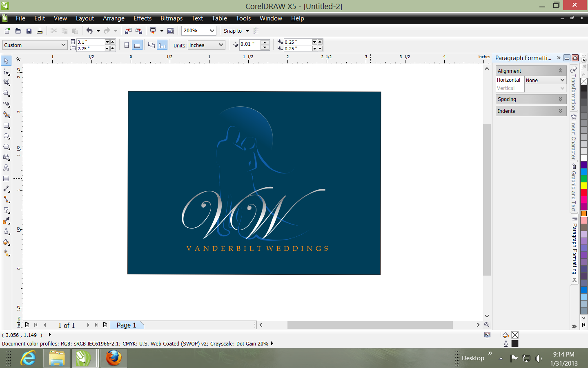This screenshot has height=368, width=588.
Task: Select the Zoom tool in the toolbox
Action: pyautogui.click(x=6, y=93)
